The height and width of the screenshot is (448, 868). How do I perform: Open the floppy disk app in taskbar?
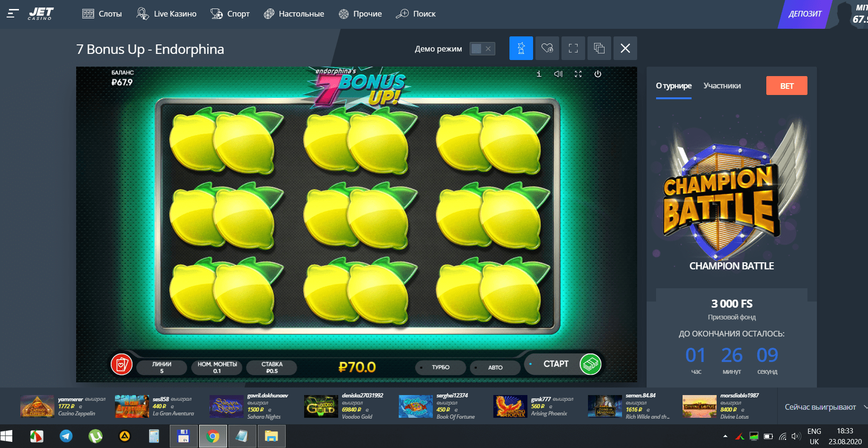184,436
